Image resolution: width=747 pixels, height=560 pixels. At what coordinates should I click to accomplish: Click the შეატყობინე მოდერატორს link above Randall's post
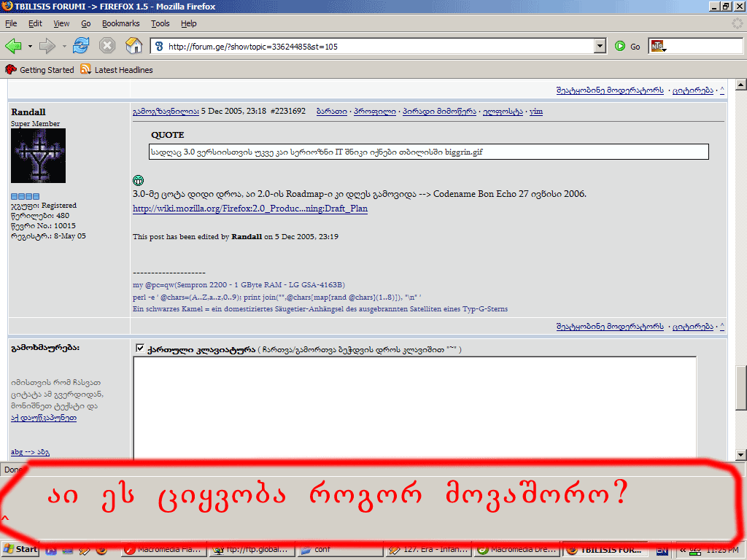(610, 90)
